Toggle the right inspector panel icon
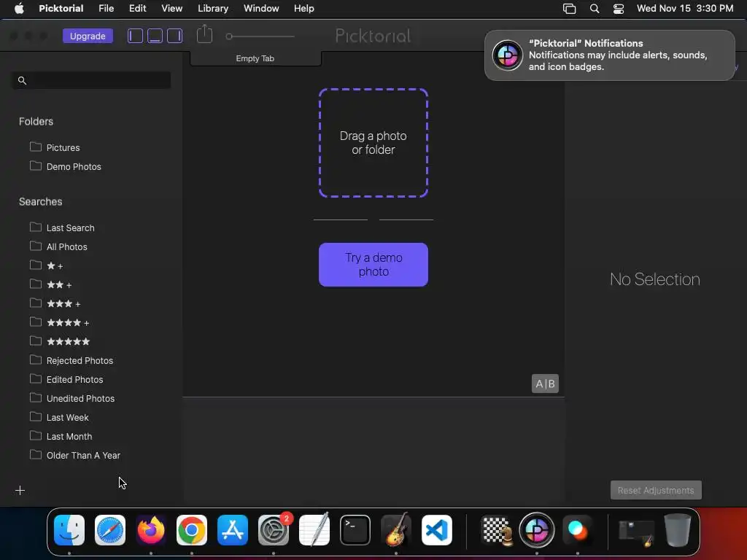747x560 pixels. pos(175,36)
